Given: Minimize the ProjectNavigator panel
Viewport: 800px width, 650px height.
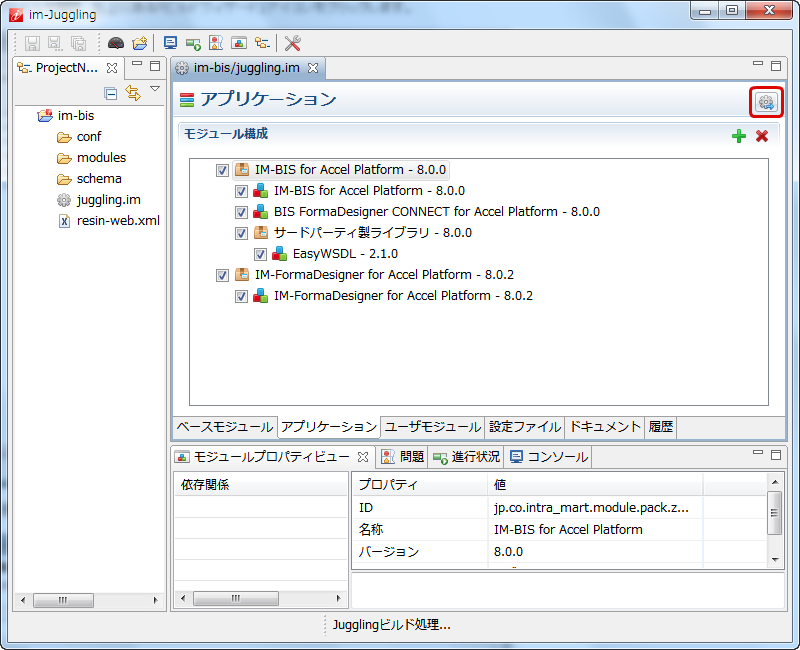Looking at the screenshot, I should [x=137, y=64].
